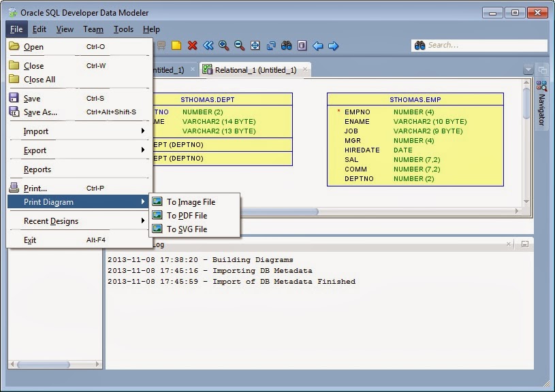This screenshot has width=555, height=392.
Task: Click the Relational_1 tab diagram icon
Action: coord(207,69)
